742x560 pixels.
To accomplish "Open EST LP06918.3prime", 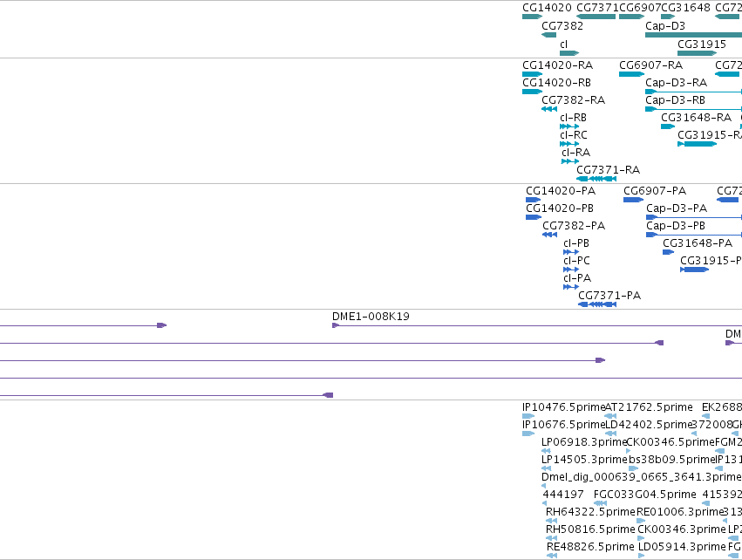I will [x=584, y=442].
